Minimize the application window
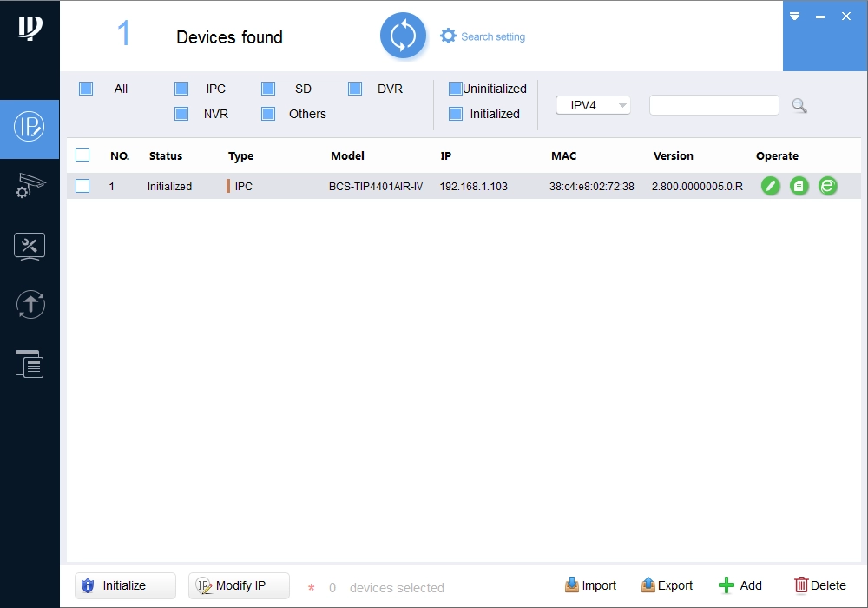This screenshot has width=868, height=608. (820, 17)
